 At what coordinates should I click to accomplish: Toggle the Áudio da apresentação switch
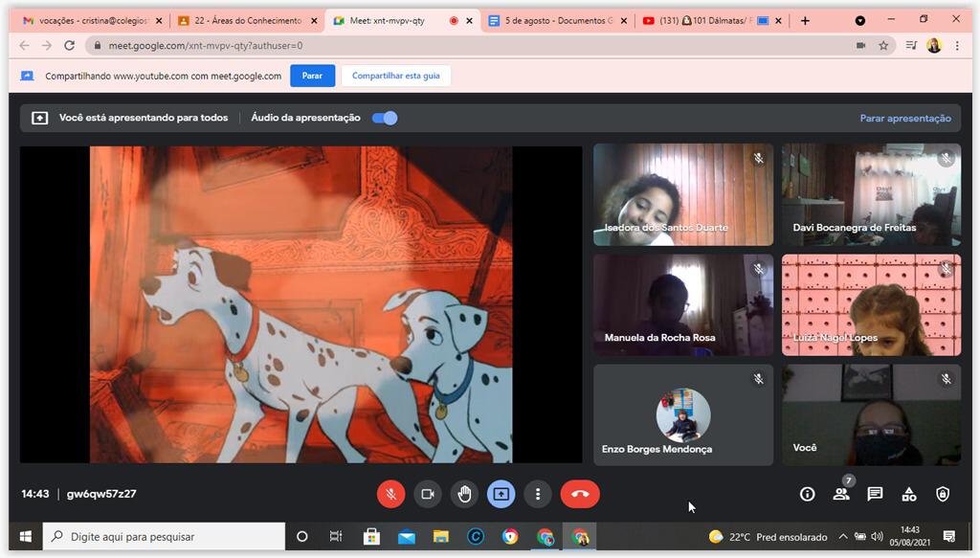[385, 118]
